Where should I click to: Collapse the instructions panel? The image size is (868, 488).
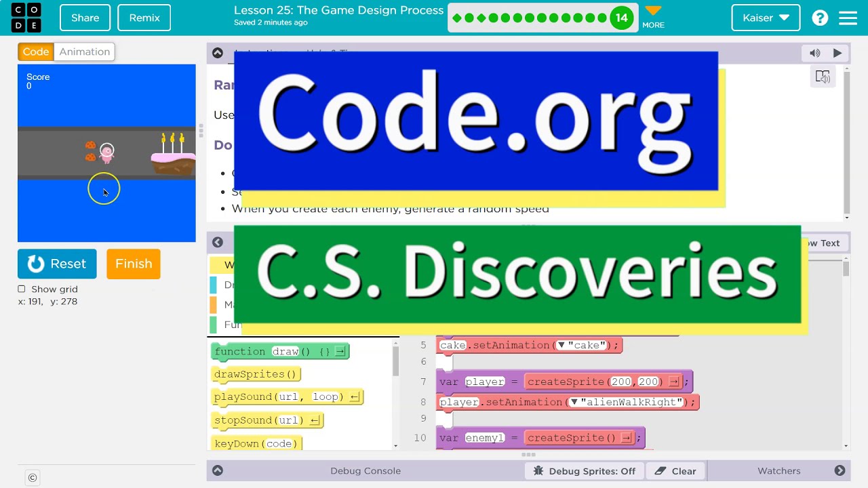218,53
